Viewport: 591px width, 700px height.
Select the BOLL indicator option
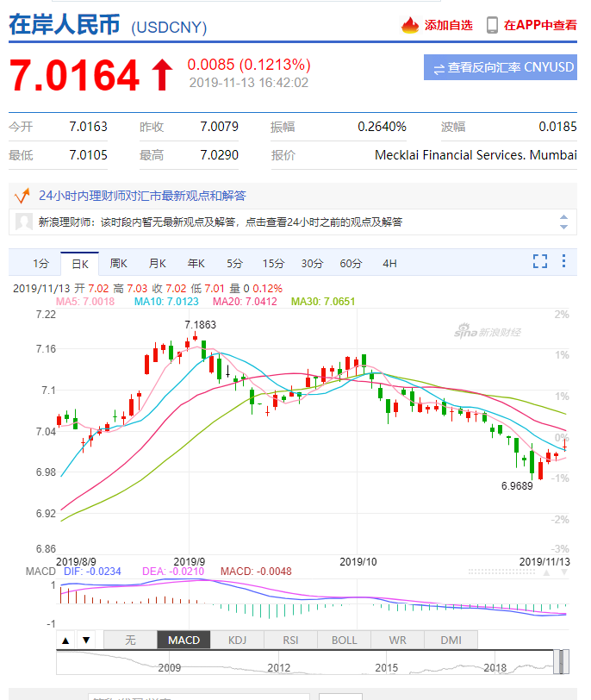coord(344,640)
